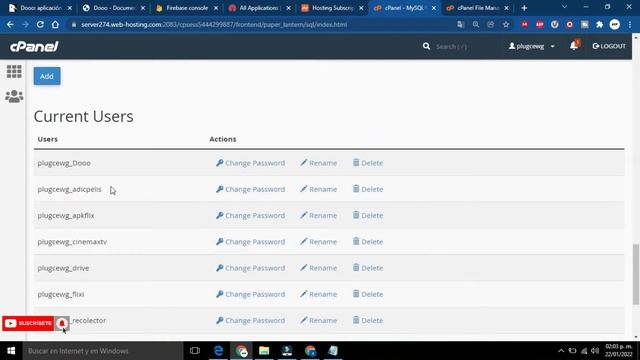640x360 pixels.
Task: Open the cPanel home grid icon
Action: [14, 71]
